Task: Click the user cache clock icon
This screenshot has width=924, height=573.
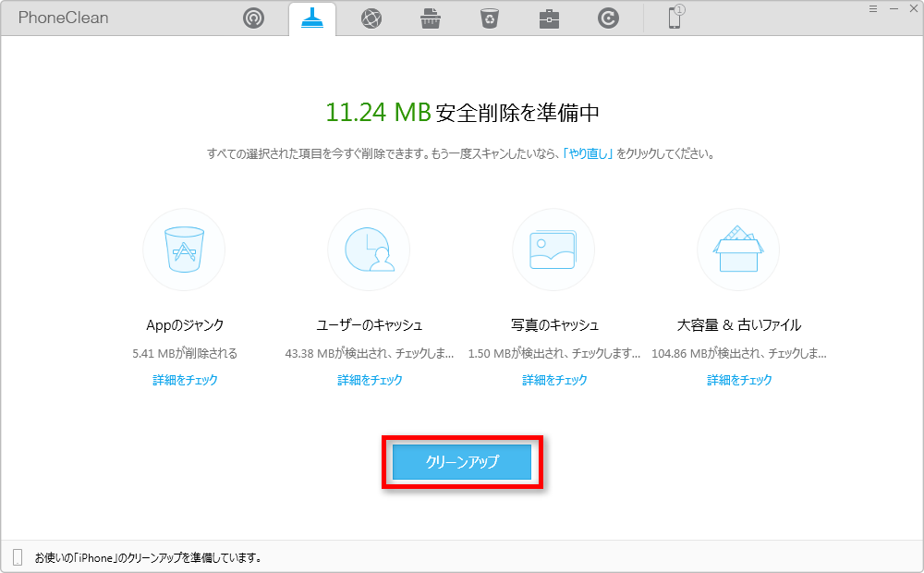Action: tap(369, 250)
